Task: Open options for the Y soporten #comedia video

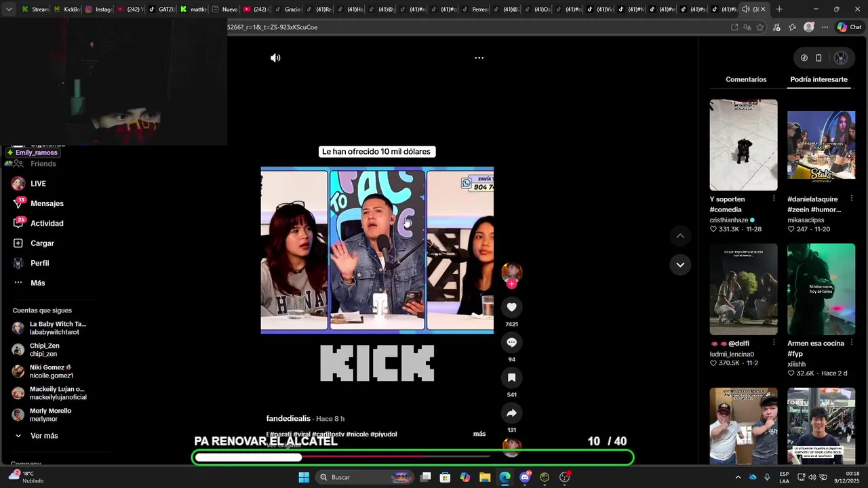Action: [x=774, y=199]
